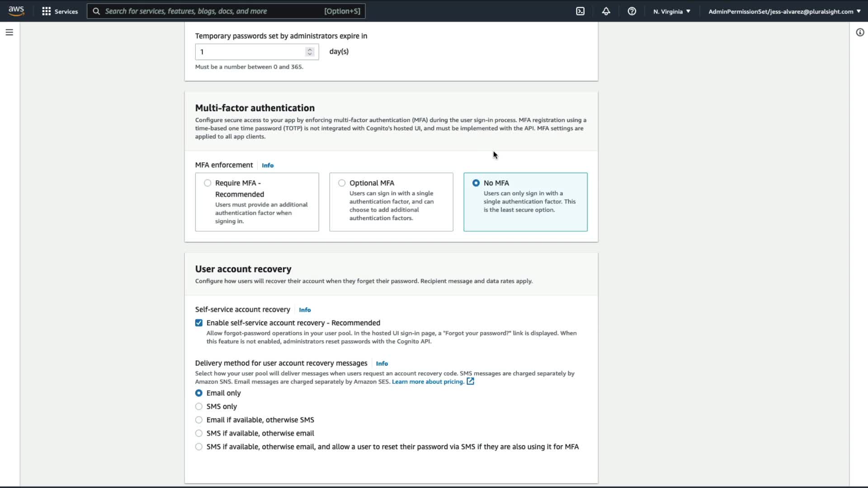Open Info link for self-service account recovery
Screen dimensions: 868x488
tap(305, 310)
